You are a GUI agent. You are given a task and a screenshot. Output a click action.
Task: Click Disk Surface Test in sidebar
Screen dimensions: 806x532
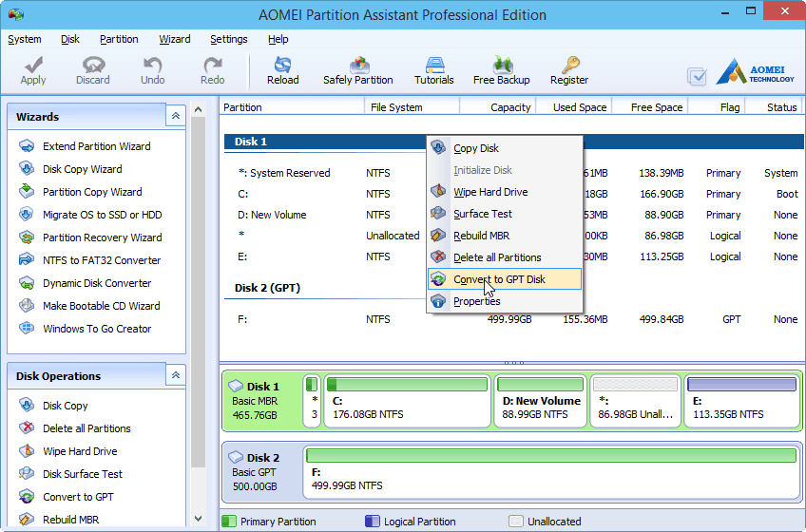tap(83, 474)
